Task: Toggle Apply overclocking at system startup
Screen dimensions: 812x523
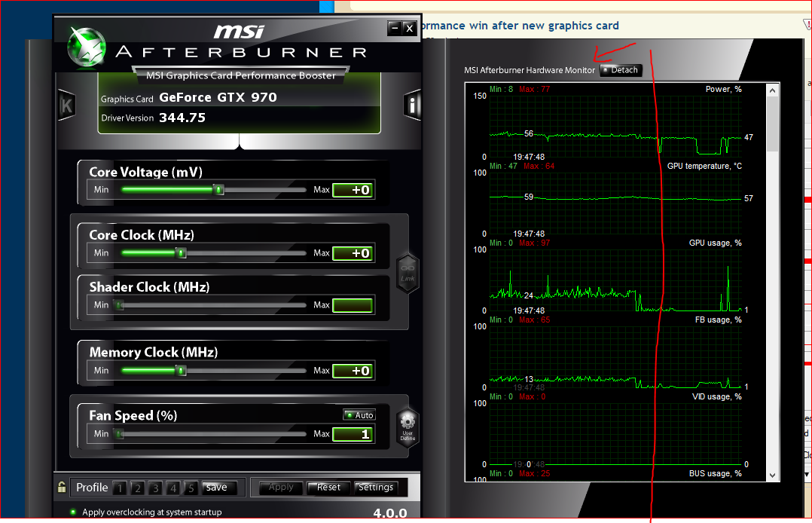Action: pos(73,512)
